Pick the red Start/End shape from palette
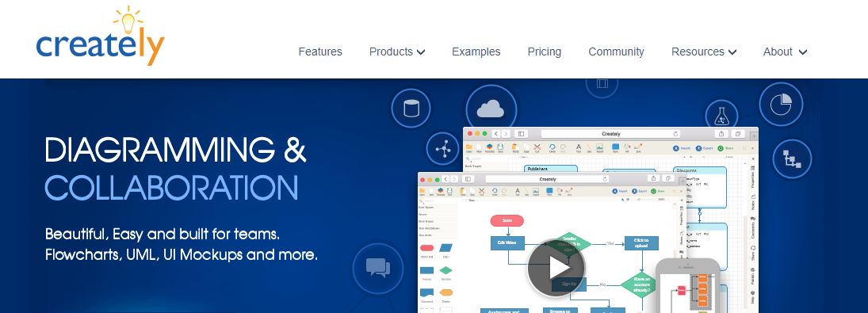 pos(426,248)
